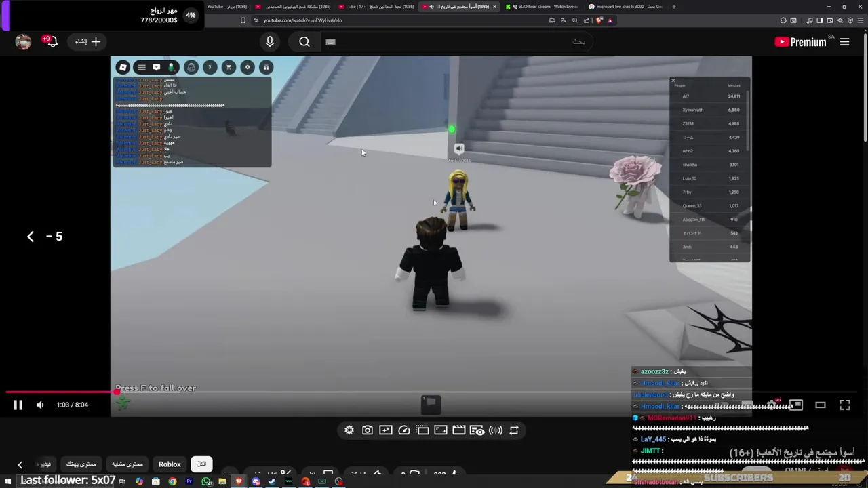Bookmark this page with the bookmark icon
This screenshot has height=488, width=868.
click(243, 20)
